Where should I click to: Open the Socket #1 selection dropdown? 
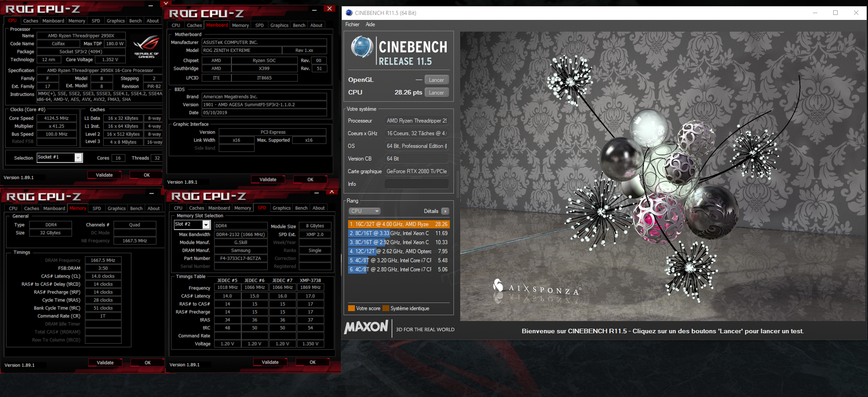(78, 158)
